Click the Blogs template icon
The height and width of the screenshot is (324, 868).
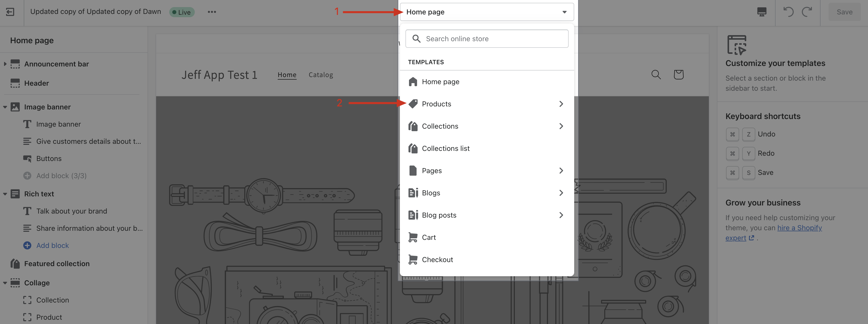coord(413,193)
